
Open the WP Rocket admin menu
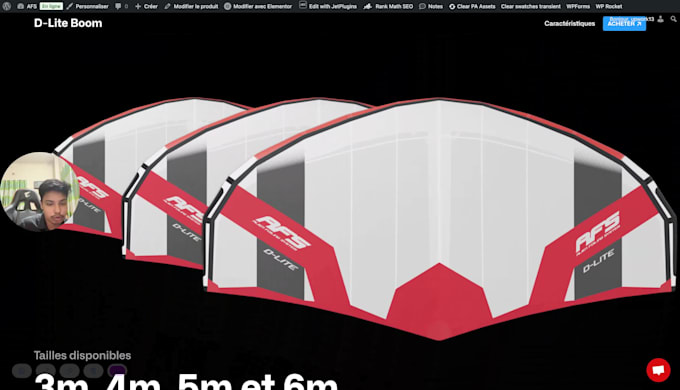coord(608,7)
